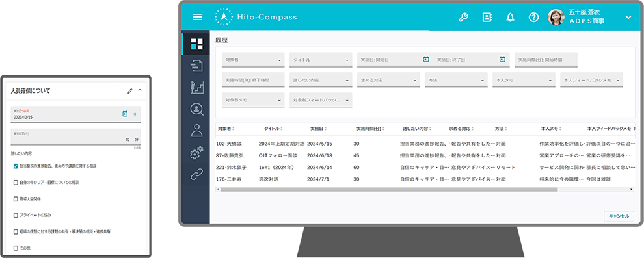Image resolution: width=644 pixels, height=258 pixels.
Task: Open help question mark icon
Action: tap(533, 18)
